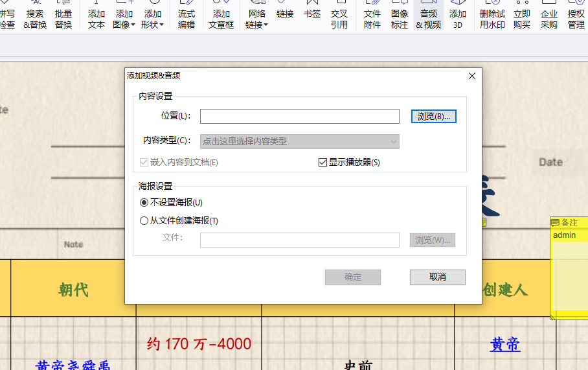Select the 流式编辑 tool
The height and width of the screenshot is (370, 588).
tap(187, 14)
